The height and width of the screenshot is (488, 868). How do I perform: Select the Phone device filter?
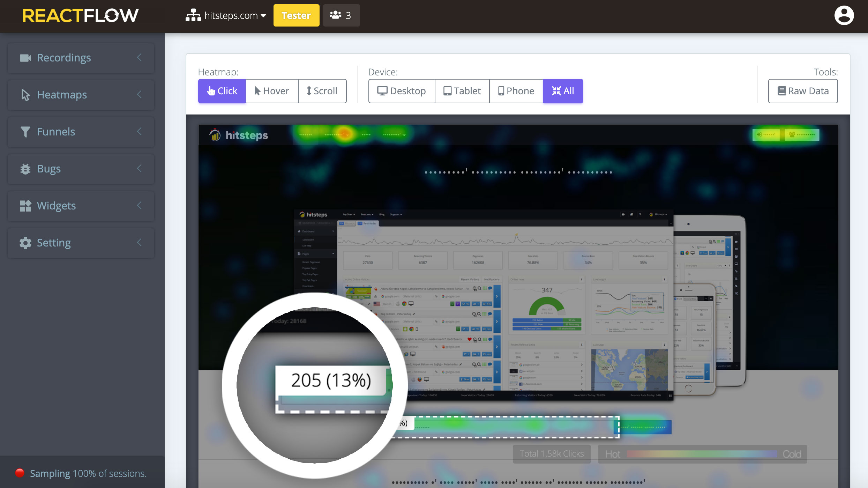(x=516, y=91)
